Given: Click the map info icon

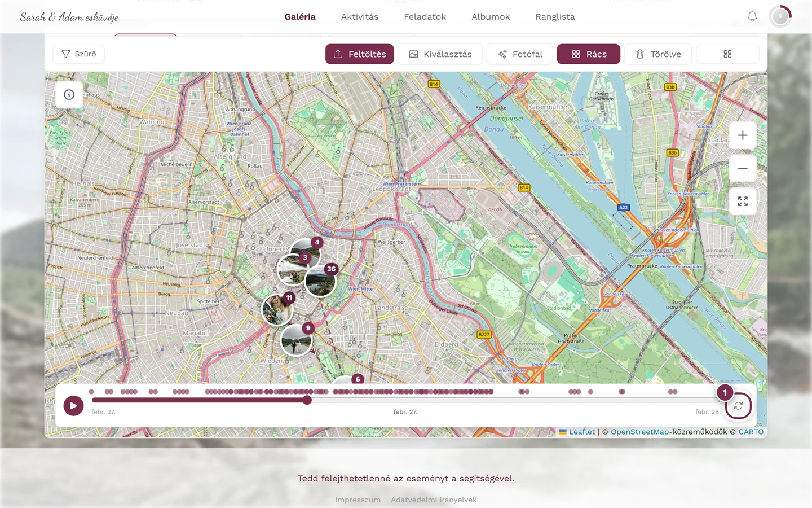Looking at the screenshot, I should [69, 95].
